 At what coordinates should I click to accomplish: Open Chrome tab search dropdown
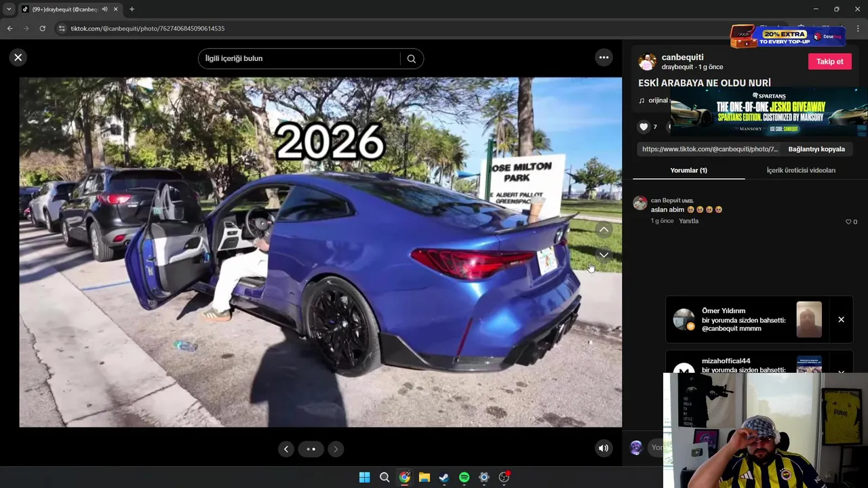9,9
